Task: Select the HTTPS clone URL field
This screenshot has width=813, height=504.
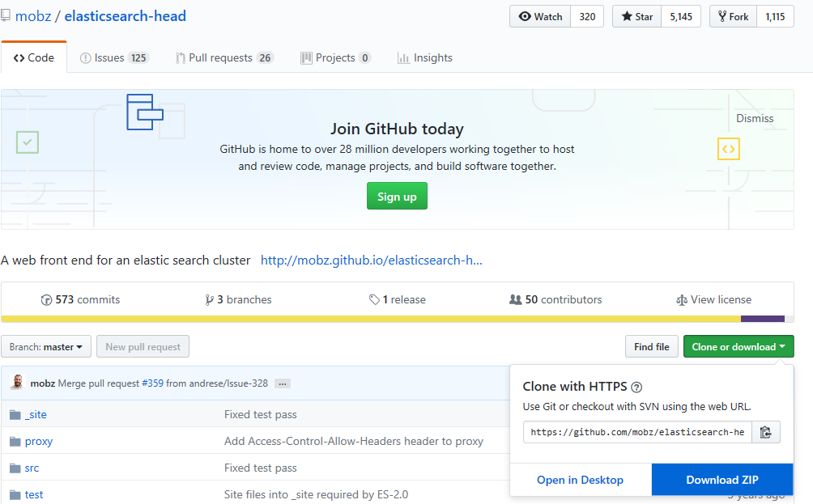Action: coord(637,432)
